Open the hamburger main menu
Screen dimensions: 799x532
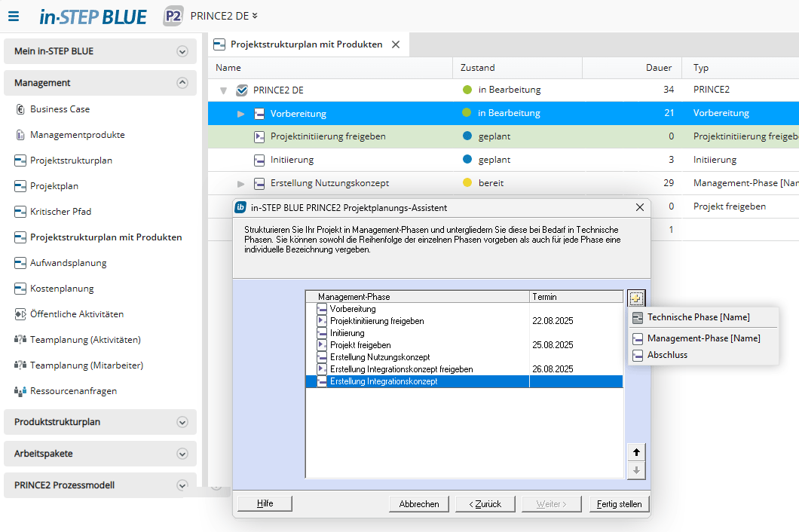pos(14,16)
